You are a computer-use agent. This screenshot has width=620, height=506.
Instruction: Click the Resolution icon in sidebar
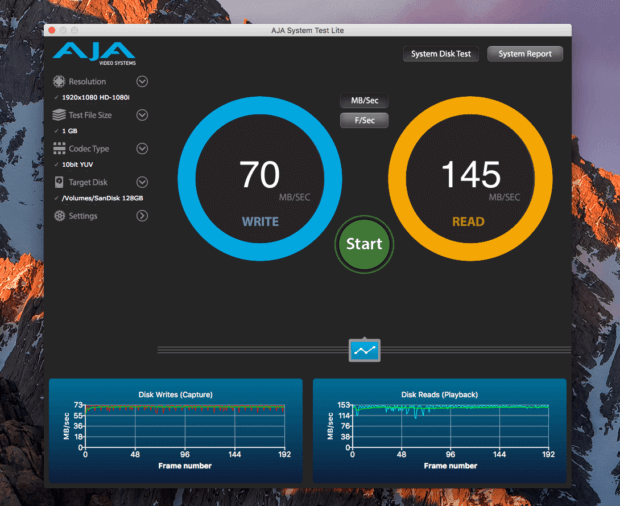(60, 82)
